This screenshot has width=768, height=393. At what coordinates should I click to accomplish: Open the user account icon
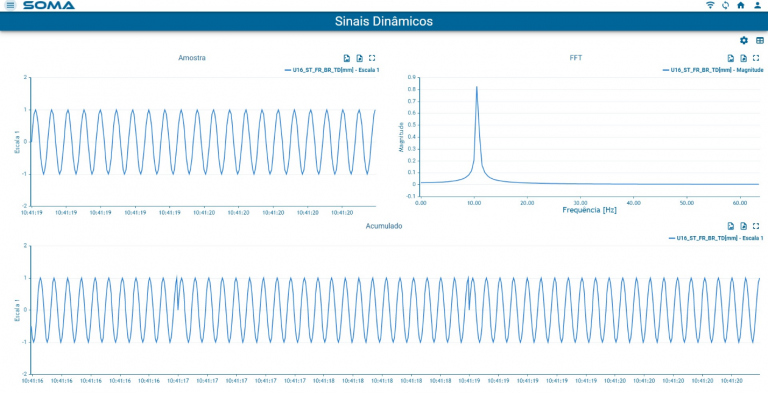[757, 5]
